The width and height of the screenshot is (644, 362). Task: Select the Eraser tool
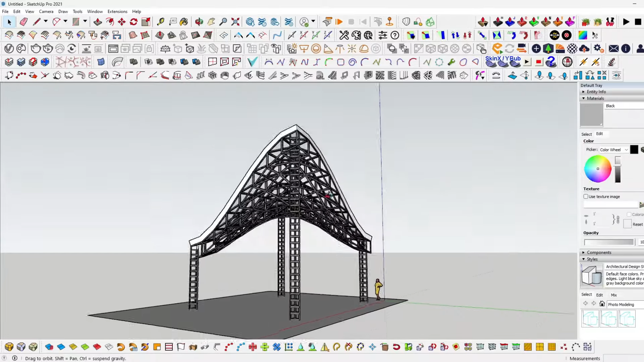23,22
